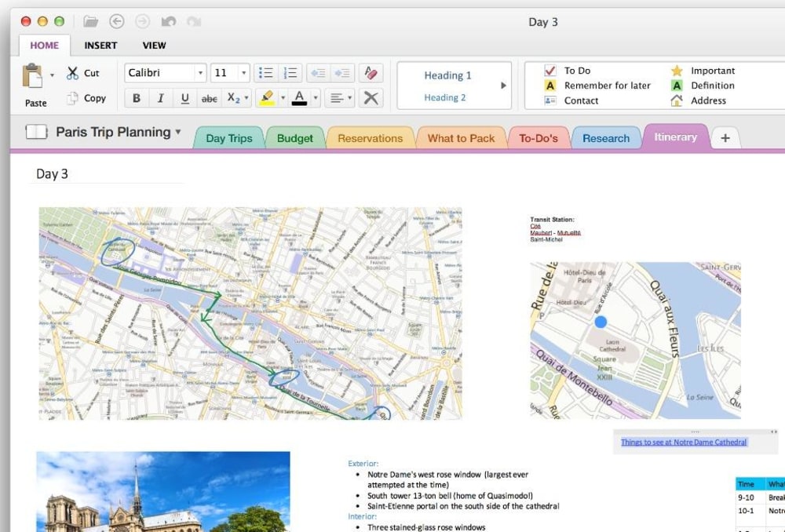
Task: Clear formatting with the eraser icon
Action: tap(371, 73)
